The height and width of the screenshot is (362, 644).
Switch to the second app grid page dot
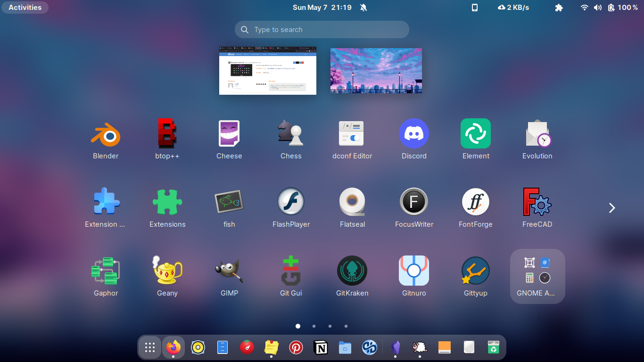pyautogui.click(x=314, y=326)
